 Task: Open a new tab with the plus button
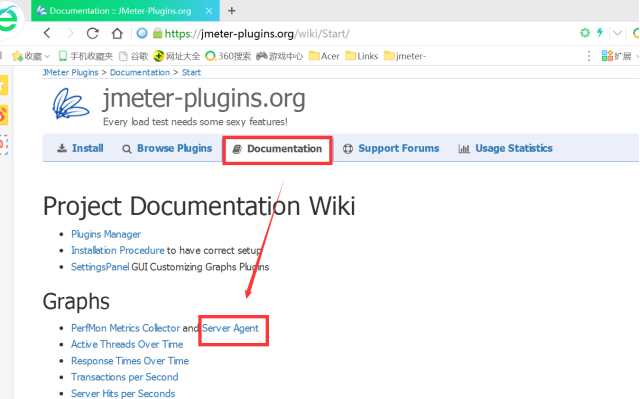coord(231,11)
